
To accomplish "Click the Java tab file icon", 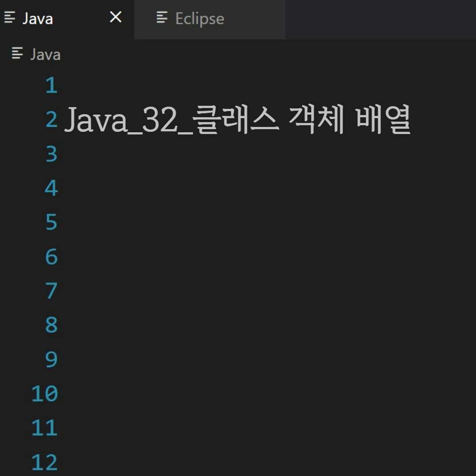I will tap(10, 17).
